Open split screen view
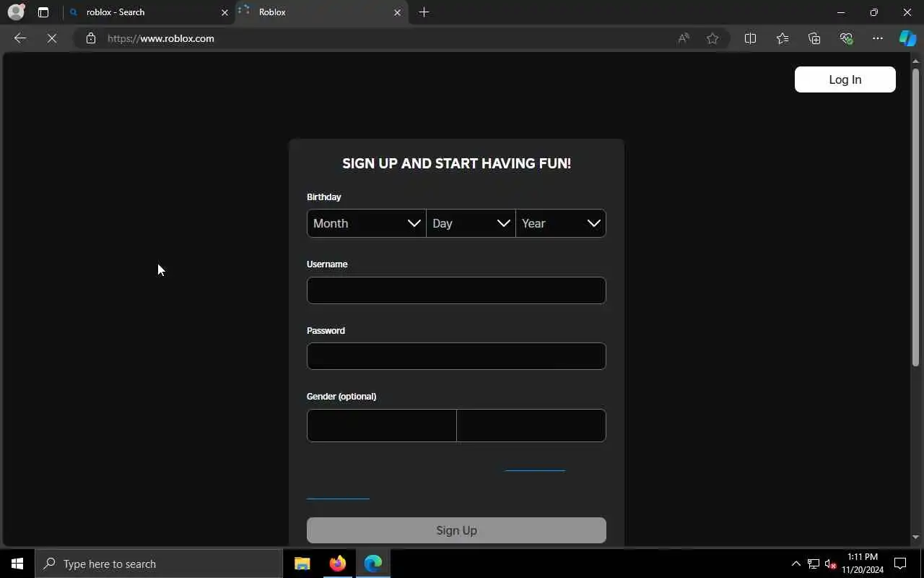The image size is (924, 578). point(750,38)
